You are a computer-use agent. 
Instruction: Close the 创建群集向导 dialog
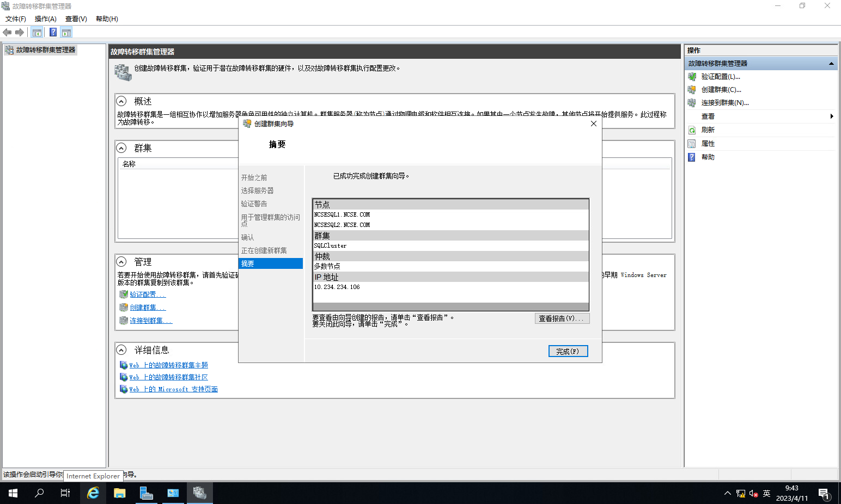(x=594, y=124)
